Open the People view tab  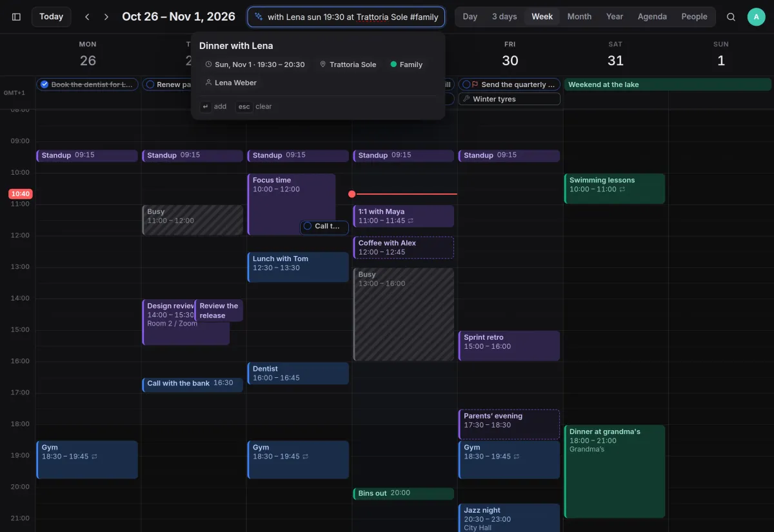[x=694, y=17]
